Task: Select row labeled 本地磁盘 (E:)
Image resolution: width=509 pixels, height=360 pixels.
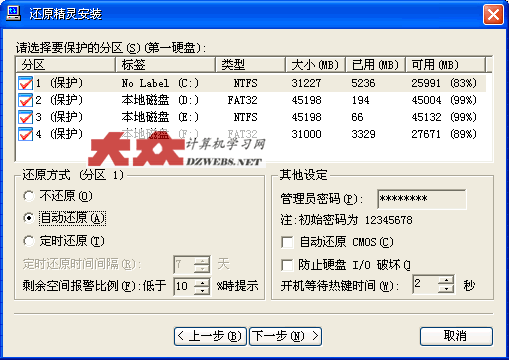Action: [x=252, y=117]
